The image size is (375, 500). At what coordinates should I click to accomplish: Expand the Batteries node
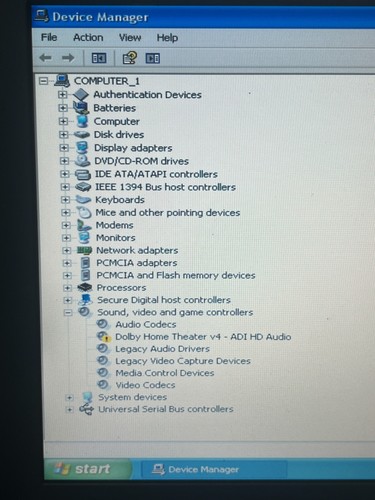tap(62, 108)
